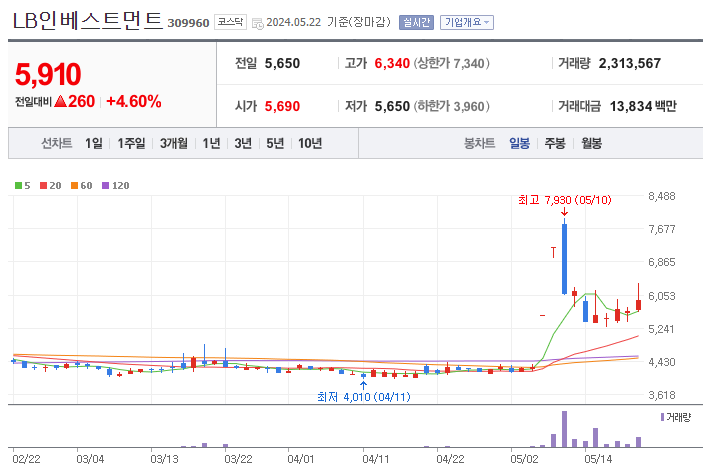Switch to the 1년 line chart
This screenshot has width=703, height=476.
[211, 143]
